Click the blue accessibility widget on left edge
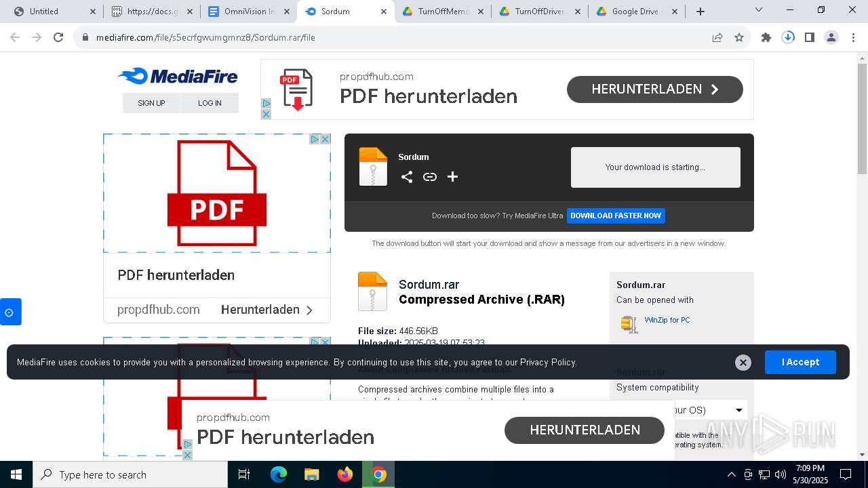Viewport: 868px width, 488px height. pyautogui.click(x=10, y=312)
